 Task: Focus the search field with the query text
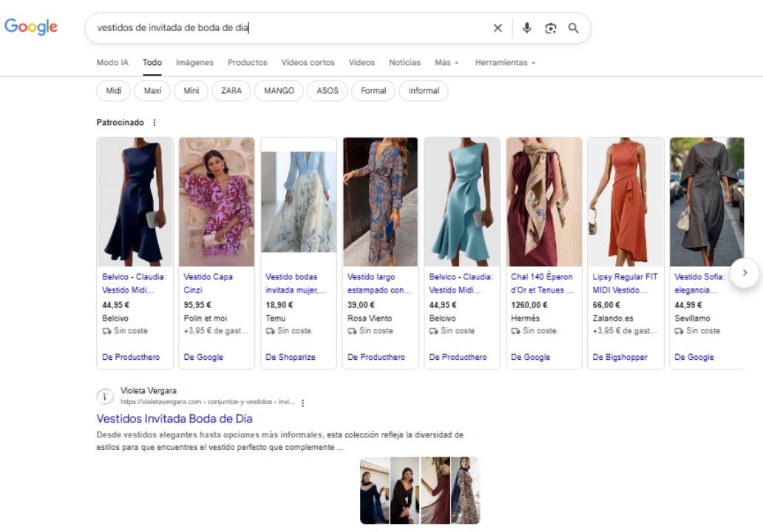tap(291, 28)
